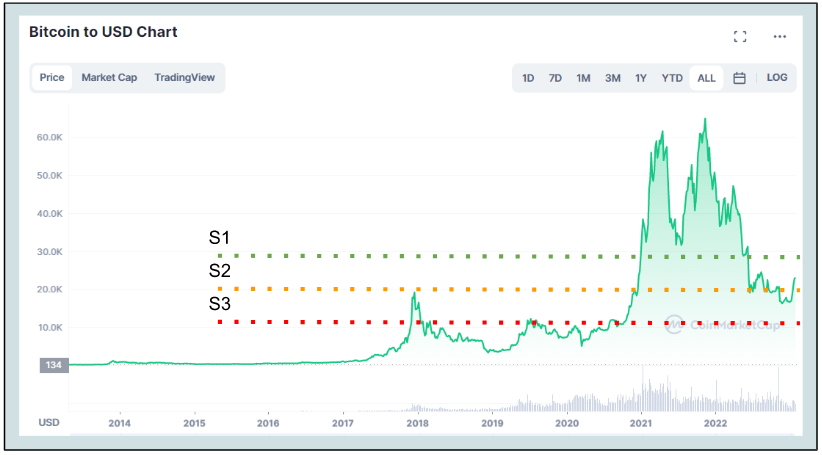This screenshot has width=822, height=455.
Task: Toggle LOG scale for the chart
Action: click(777, 78)
